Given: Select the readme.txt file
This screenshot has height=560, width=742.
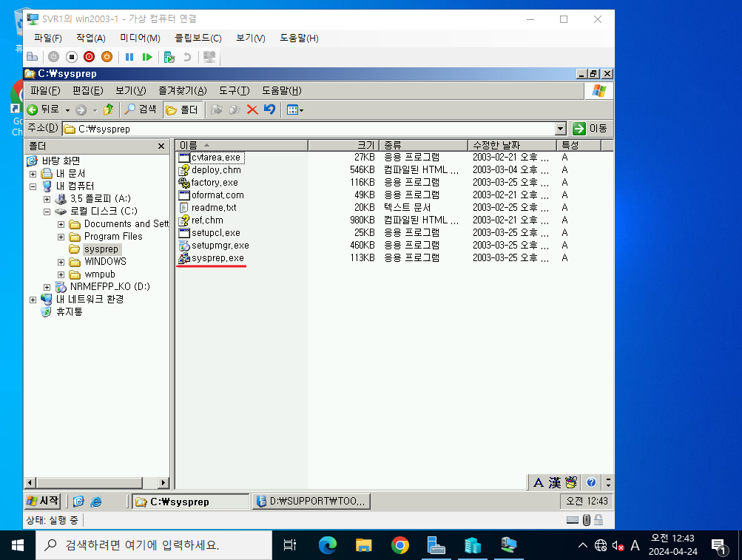Looking at the screenshot, I should tap(214, 208).
